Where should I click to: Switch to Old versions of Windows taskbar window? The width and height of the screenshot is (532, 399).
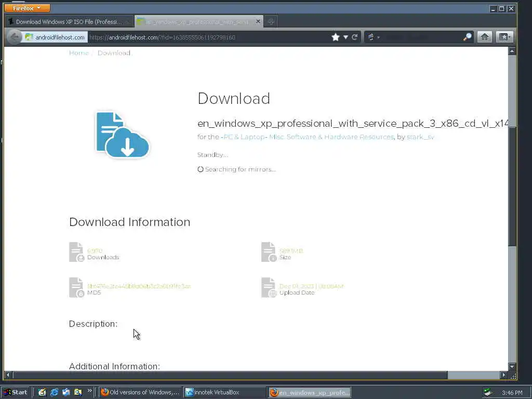coord(140,393)
